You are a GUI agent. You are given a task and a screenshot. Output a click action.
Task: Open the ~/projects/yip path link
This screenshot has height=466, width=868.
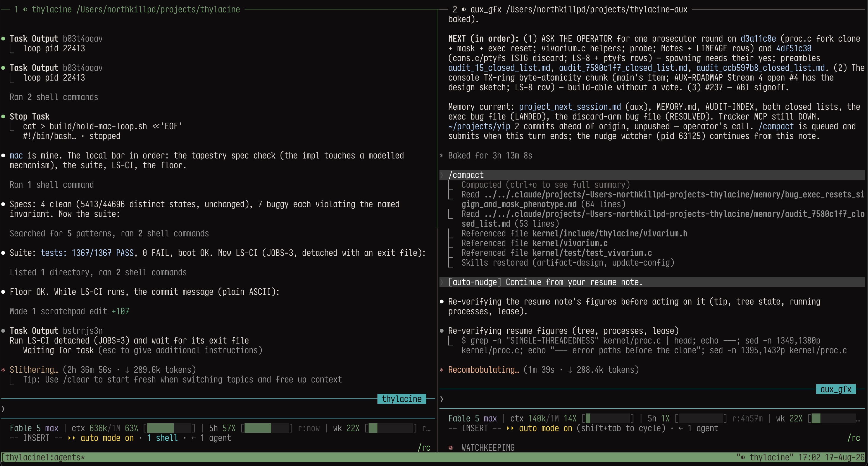pyautogui.click(x=479, y=126)
